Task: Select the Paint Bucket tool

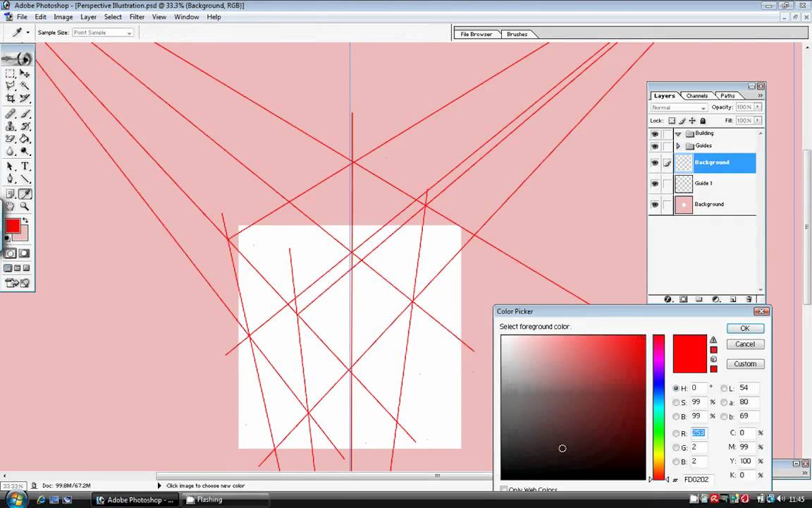Action: pyautogui.click(x=25, y=138)
